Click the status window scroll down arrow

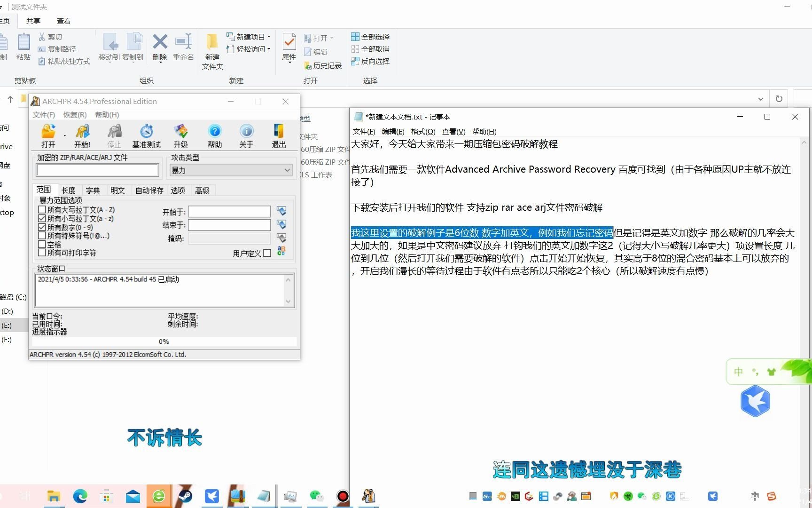click(289, 302)
